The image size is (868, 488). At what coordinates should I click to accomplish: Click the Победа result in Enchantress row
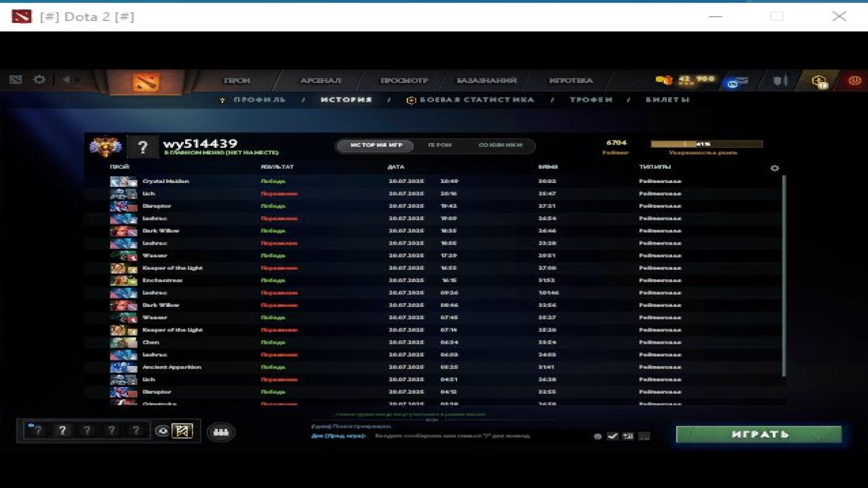(x=273, y=281)
